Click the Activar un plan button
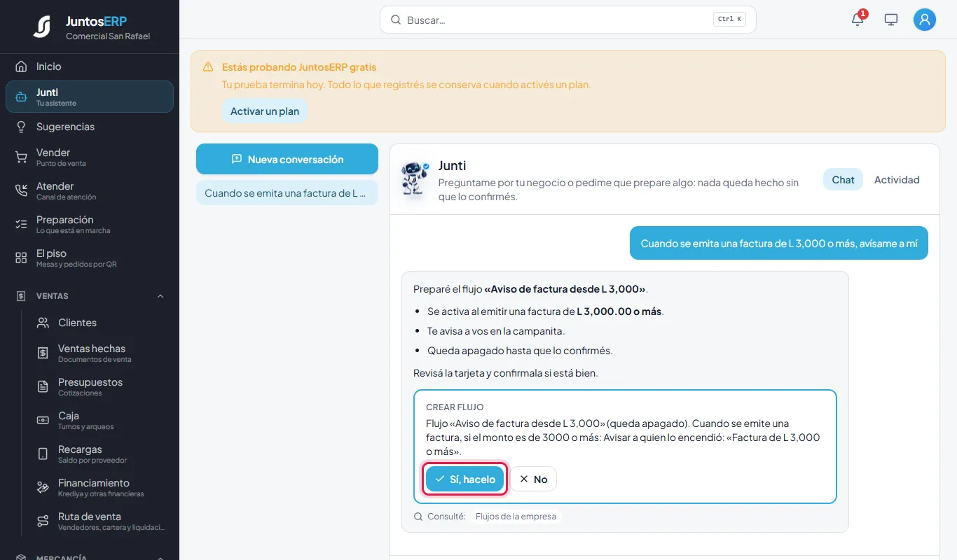The width and height of the screenshot is (957, 560). pos(265,111)
